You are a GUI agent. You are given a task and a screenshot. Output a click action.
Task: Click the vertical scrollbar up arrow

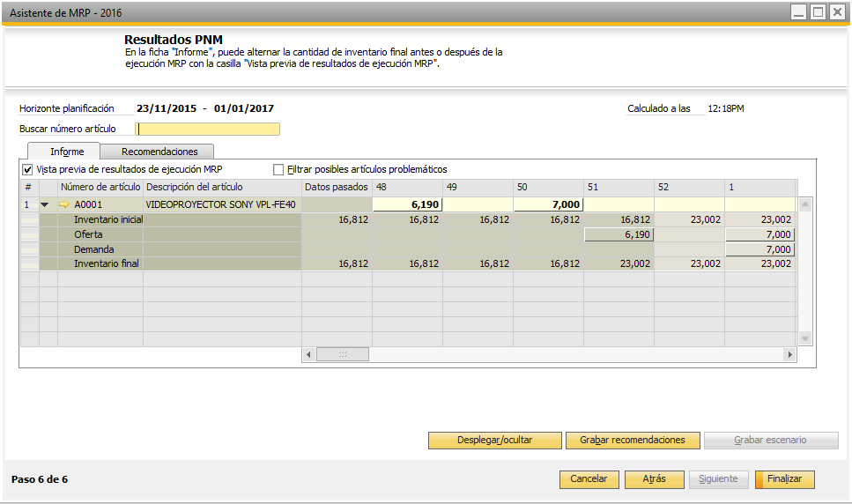click(805, 204)
